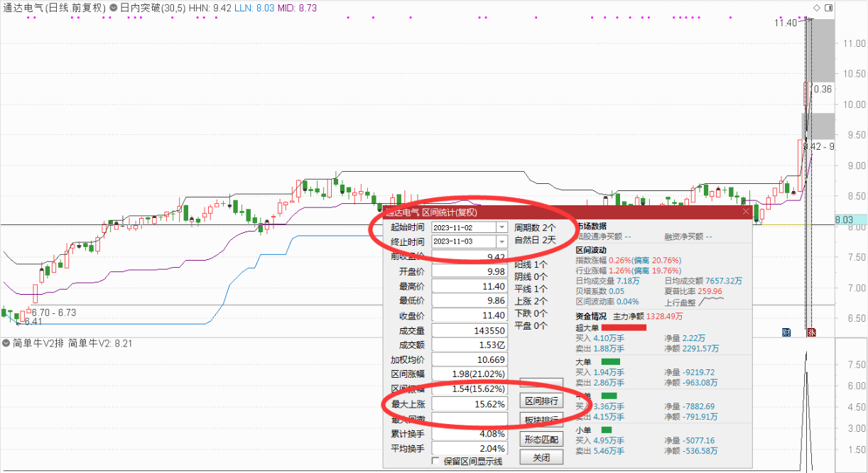Click the 形态匹配 button
868x473 pixels.
(x=541, y=439)
